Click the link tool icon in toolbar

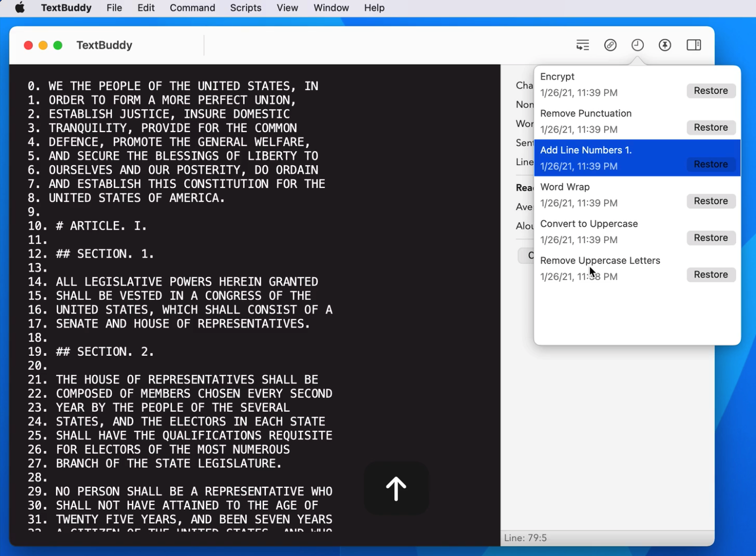(610, 45)
